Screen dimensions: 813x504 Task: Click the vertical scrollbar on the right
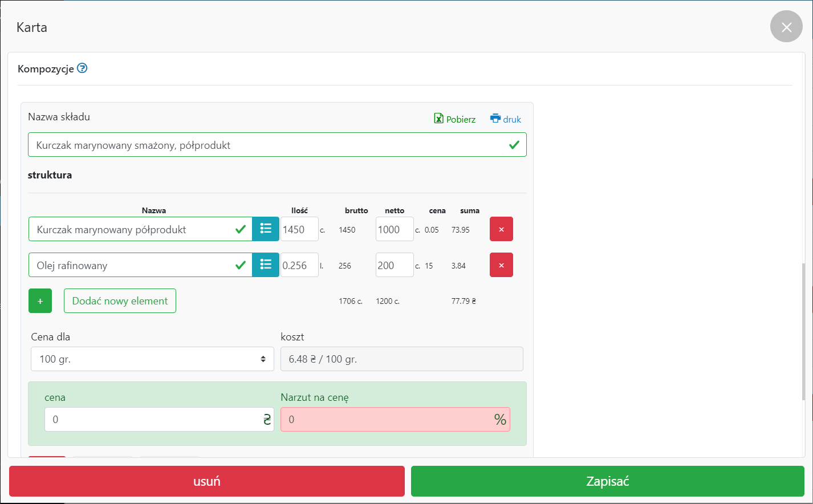pos(803,331)
